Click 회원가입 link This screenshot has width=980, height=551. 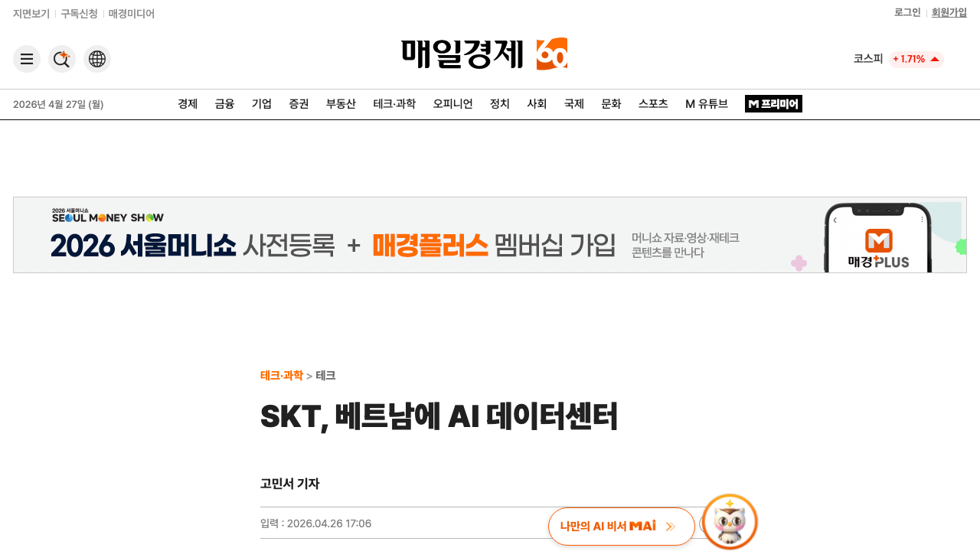tap(949, 12)
